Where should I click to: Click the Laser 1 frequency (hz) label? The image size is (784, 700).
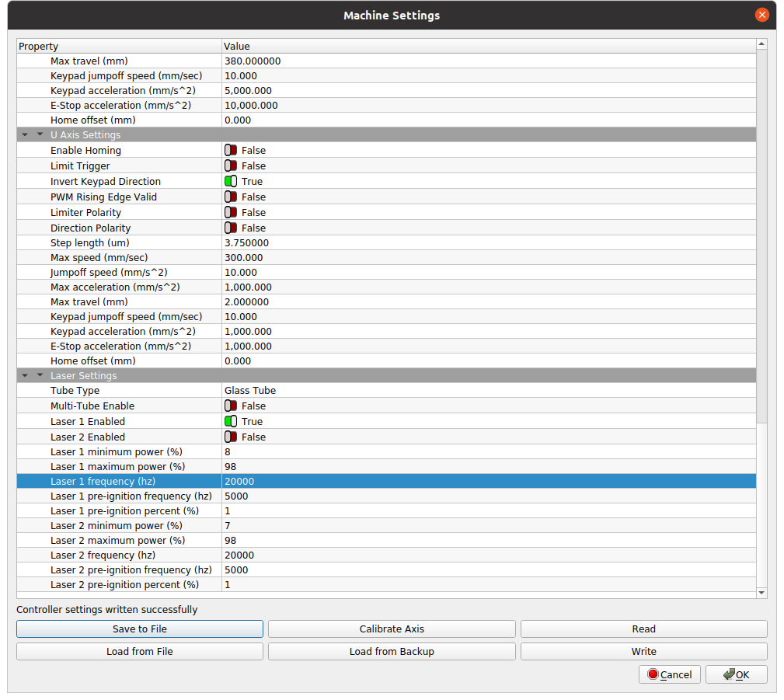click(103, 482)
